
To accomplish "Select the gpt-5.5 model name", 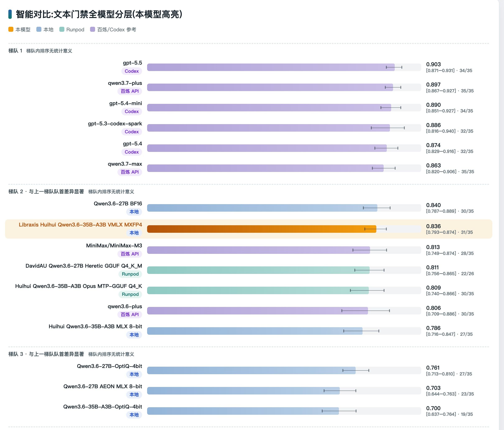I will coord(132,63).
